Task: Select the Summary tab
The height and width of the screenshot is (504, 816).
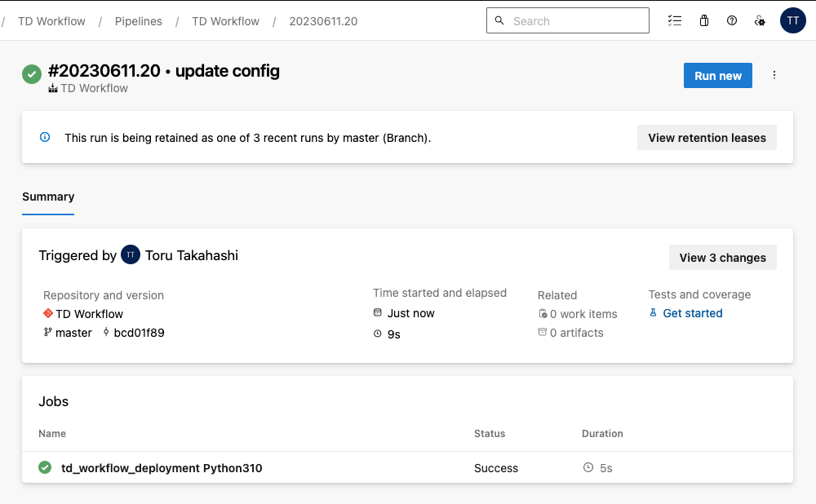Action: click(48, 197)
